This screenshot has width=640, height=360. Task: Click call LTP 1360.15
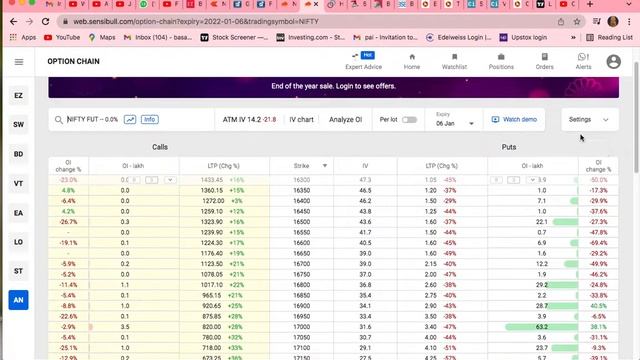point(212,191)
